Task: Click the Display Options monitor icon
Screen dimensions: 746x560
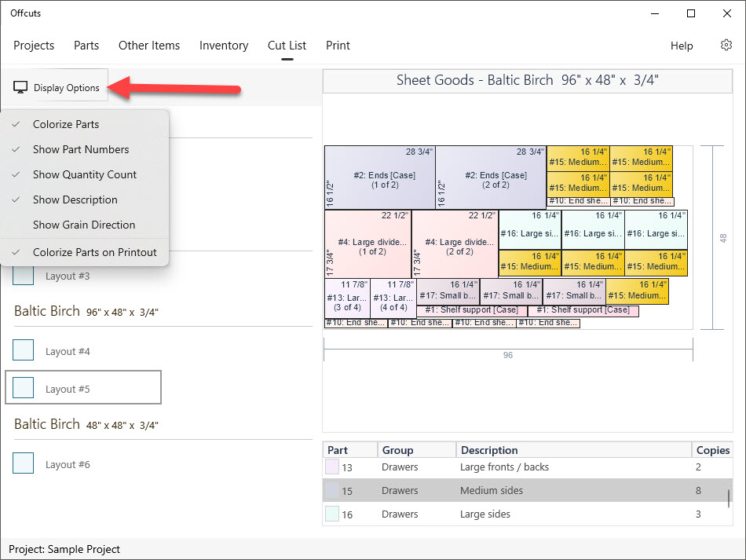Action: (20, 87)
